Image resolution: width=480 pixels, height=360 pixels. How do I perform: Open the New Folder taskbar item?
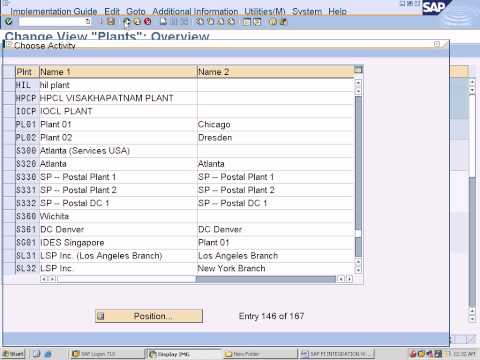[x=260, y=354]
